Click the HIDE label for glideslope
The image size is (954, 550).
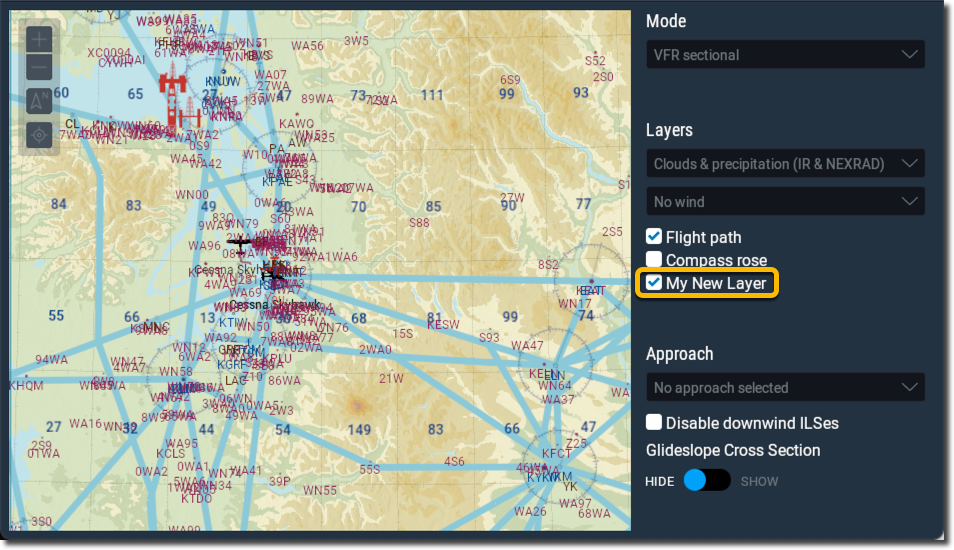point(660,481)
